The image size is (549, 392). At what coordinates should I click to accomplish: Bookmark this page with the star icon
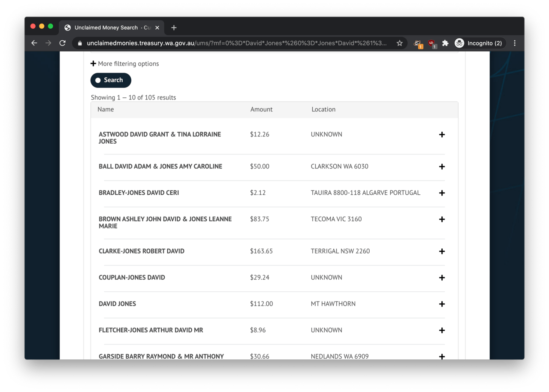point(399,43)
